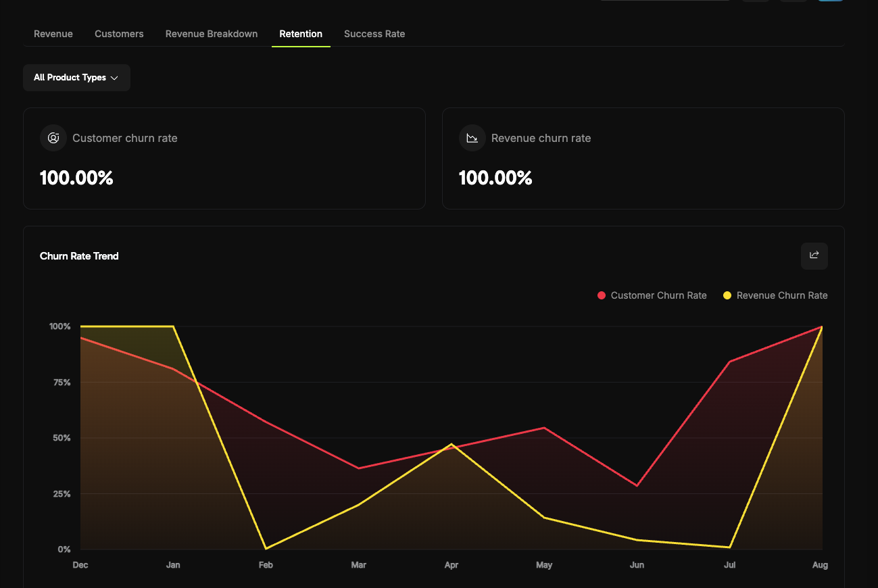Click the declining-chart icon on Revenue churn card
The image size is (878, 588).
[472, 138]
